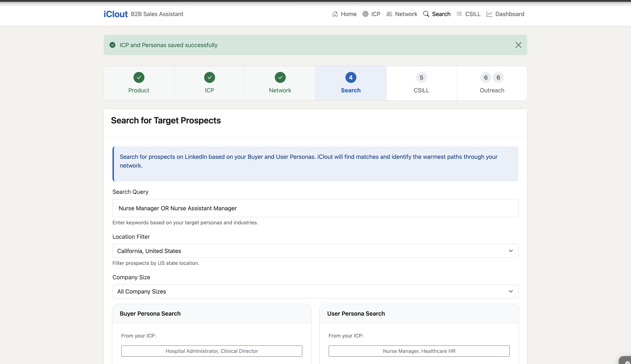Click the ICP target icon in navbar

point(365,14)
